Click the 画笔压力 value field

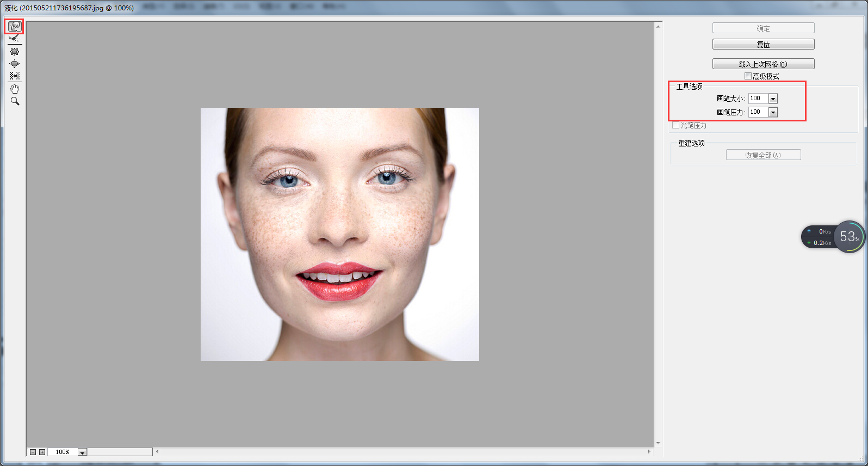point(758,112)
